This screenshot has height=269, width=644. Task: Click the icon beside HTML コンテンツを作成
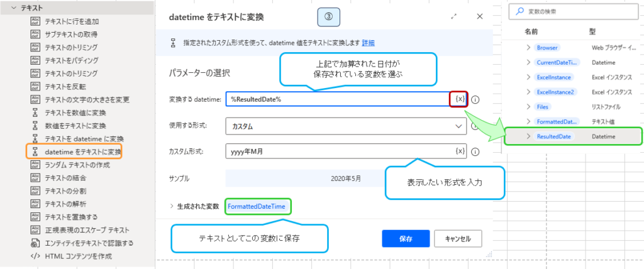(x=36, y=256)
